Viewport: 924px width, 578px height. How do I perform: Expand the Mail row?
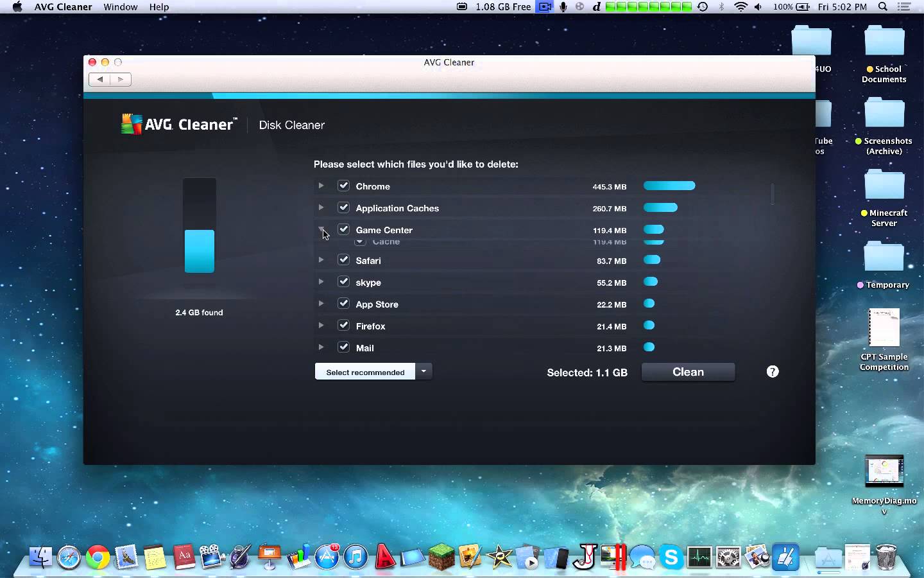[321, 347]
